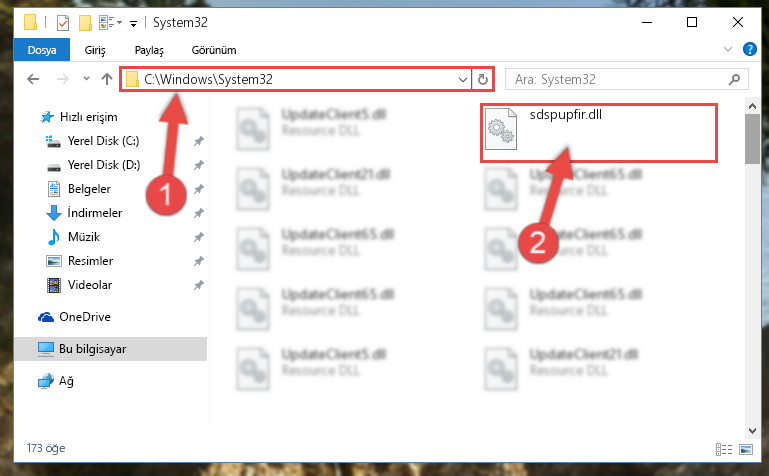
Task: Open Yerel Disk (C:) in sidebar
Action: pyautogui.click(x=103, y=141)
